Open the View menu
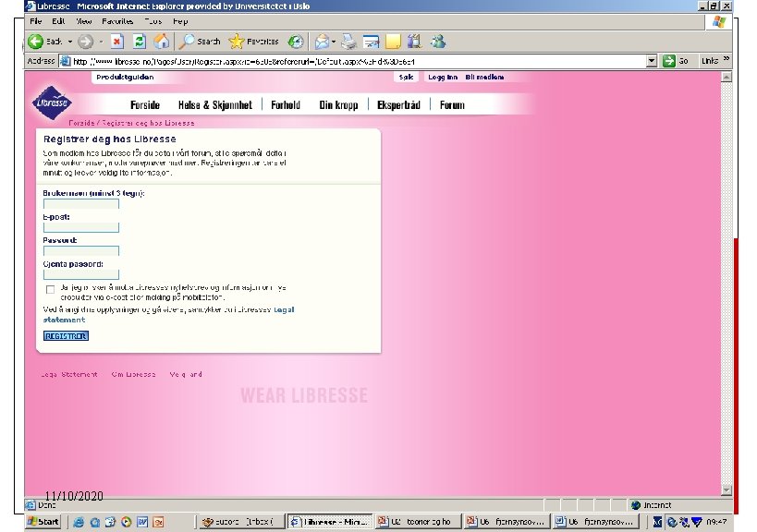The image size is (757, 532). [83, 21]
